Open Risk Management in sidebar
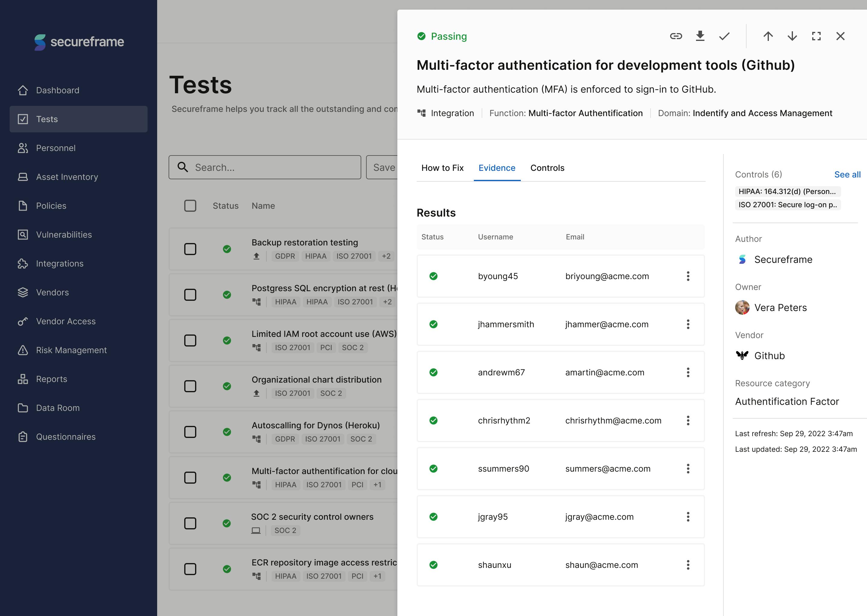 tap(71, 350)
